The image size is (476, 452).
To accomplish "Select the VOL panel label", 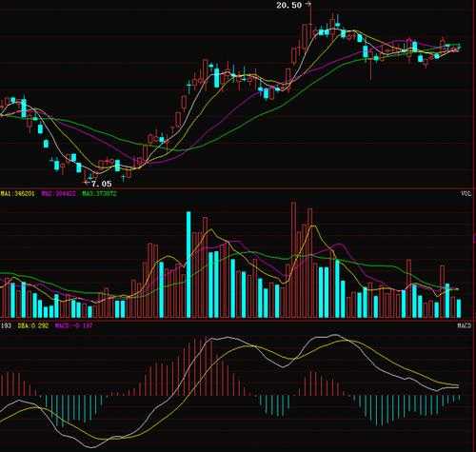I will [466, 194].
